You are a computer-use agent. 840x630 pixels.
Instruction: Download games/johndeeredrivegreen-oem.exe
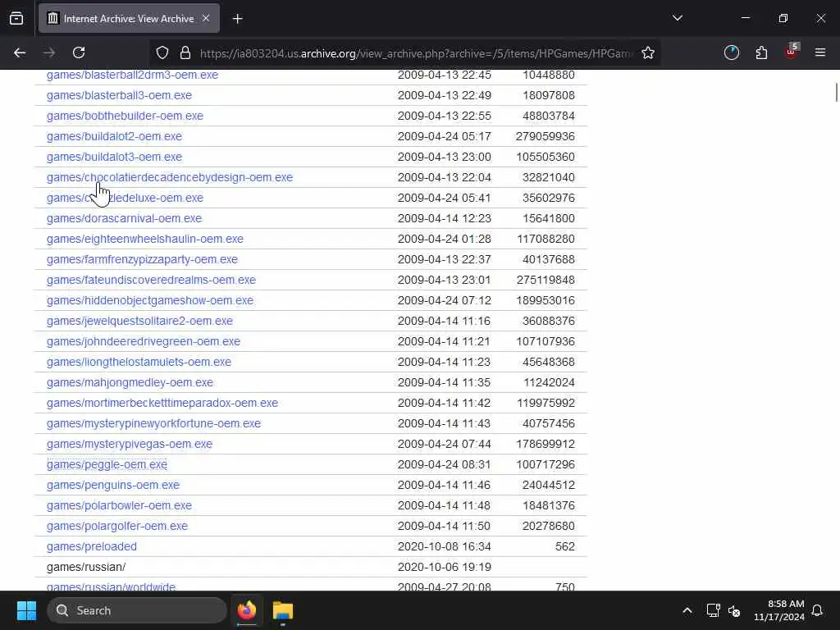pyautogui.click(x=143, y=341)
